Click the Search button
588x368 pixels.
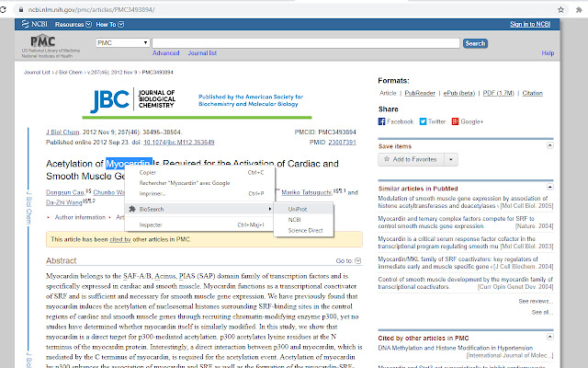tap(475, 43)
